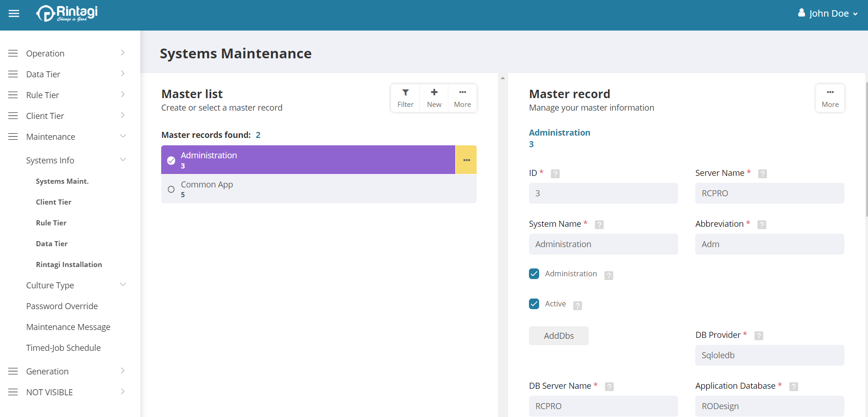Image resolution: width=868 pixels, height=417 pixels.
Task: Expand the NOT VISIBLE menu chevron
Action: coord(123,392)
